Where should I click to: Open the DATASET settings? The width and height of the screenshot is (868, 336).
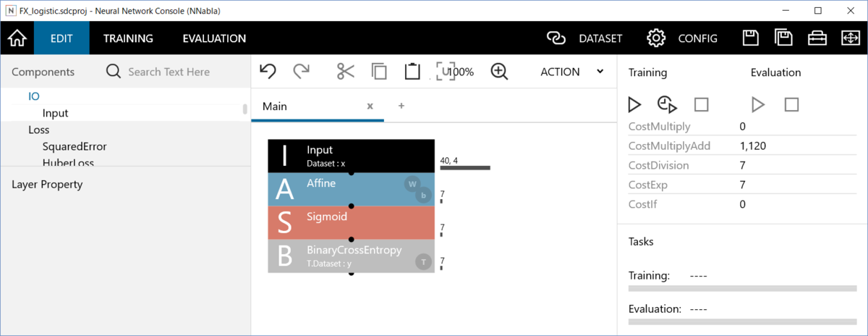click(584, 38)
